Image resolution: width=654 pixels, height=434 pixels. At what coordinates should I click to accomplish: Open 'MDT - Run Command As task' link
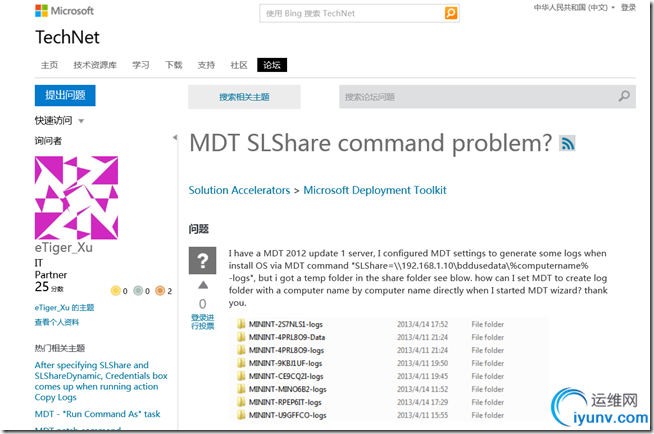click(97, 414)
